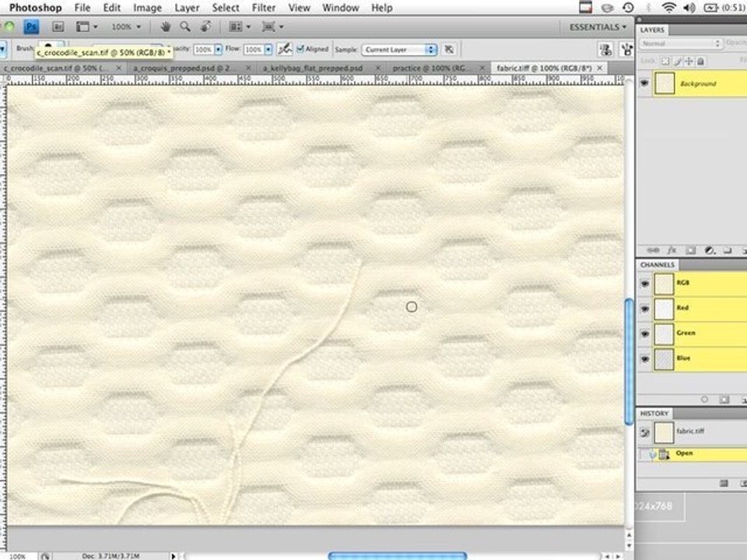Toggle visibility of Blue channel
Screen dimensions: 747x560
(644, 359)
